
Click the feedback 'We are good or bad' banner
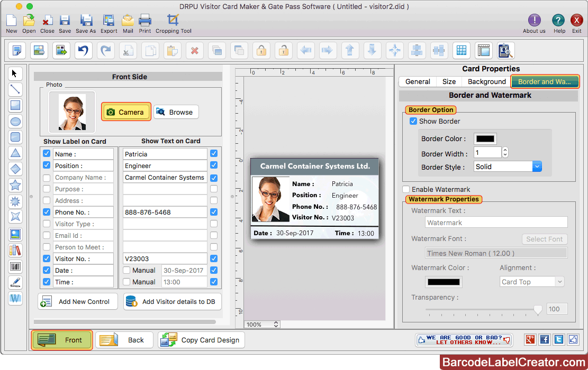(464, 340)
